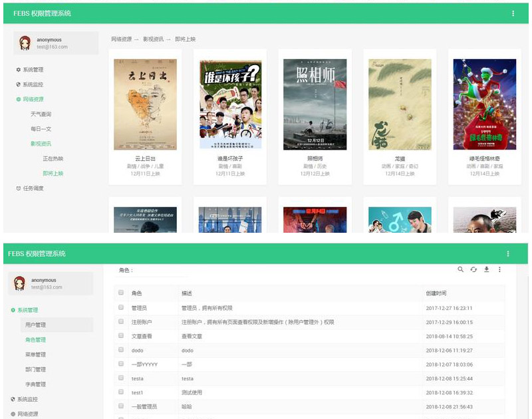Open the 照相师 movie poster
The width and height of the screenshot is (532, 419).
[x=315, y=104]
